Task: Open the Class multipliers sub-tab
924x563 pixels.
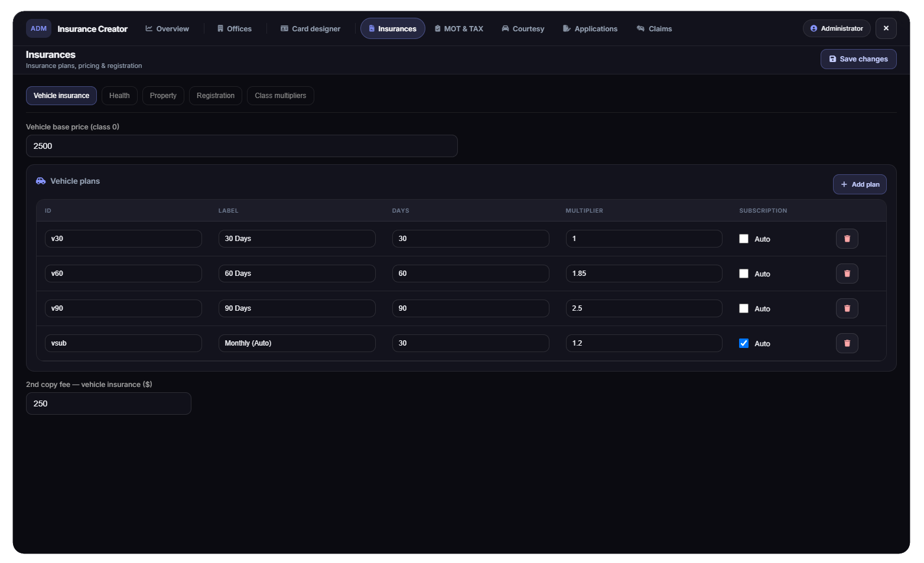Action: point(281,96)
